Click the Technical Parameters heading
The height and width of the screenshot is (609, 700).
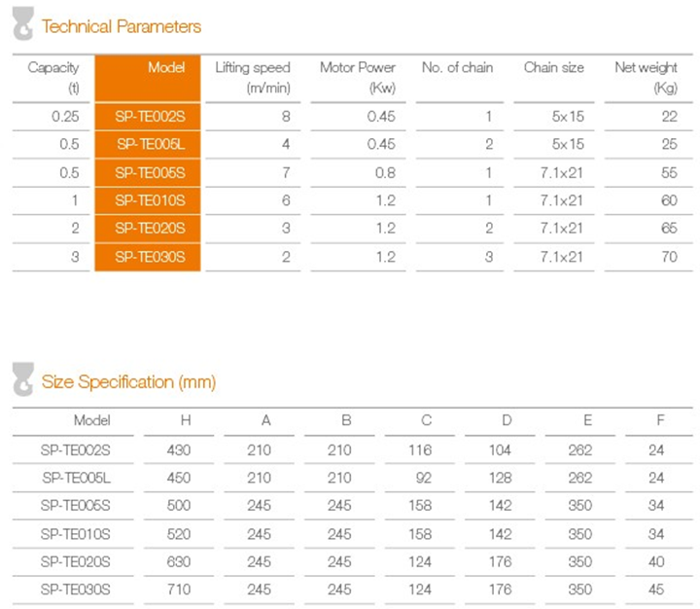[121, 27]
